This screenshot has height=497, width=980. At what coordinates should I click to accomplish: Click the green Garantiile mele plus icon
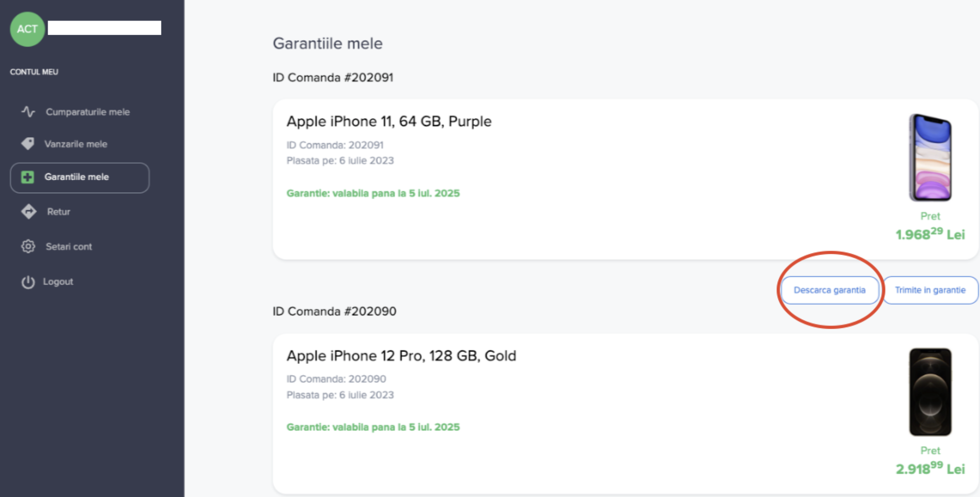click(28, 177)
